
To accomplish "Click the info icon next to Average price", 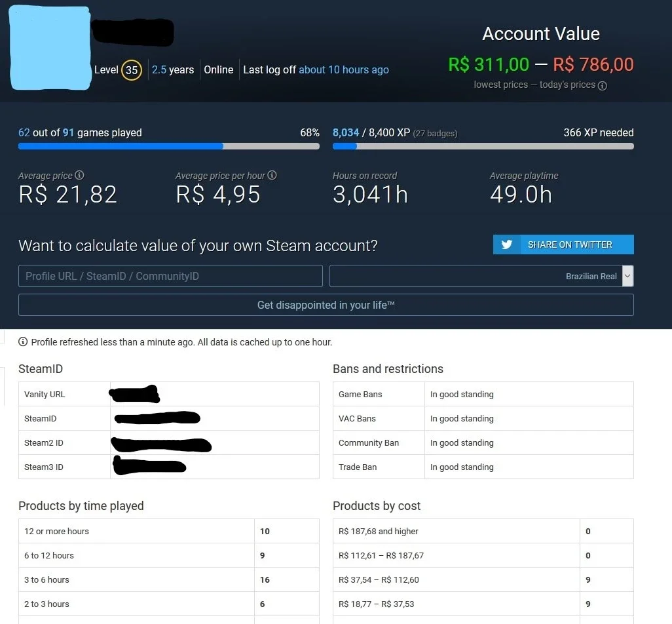I will [x=79, y=175].
